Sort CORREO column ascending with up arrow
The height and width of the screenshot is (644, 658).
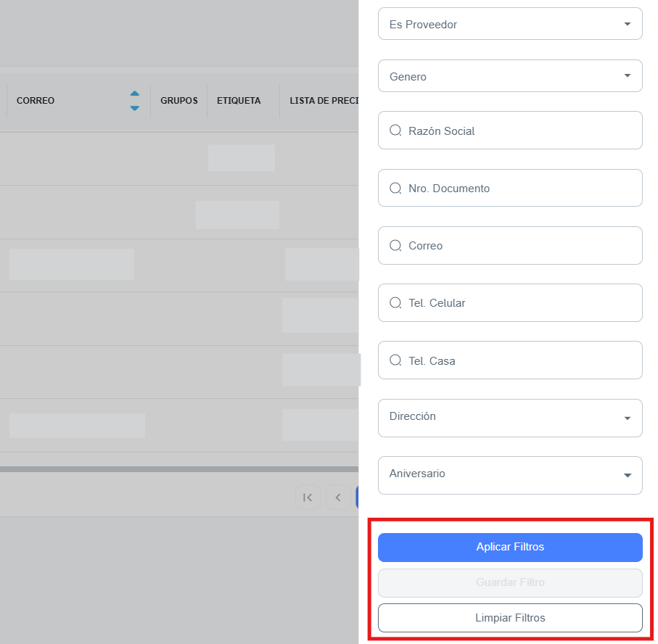tap(134, 94)
